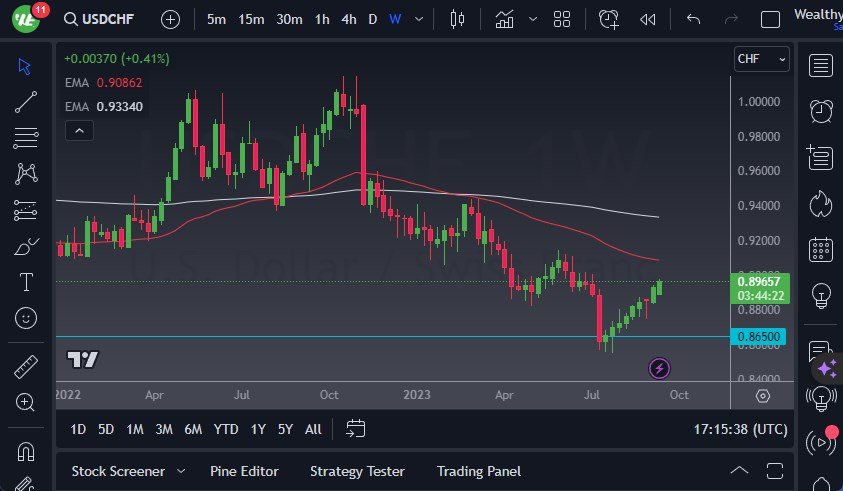The height and width of the screenshot is (491, 843).
Task: Open the text annotation tool
Action: pyautogui.click(x=26, y=282)
